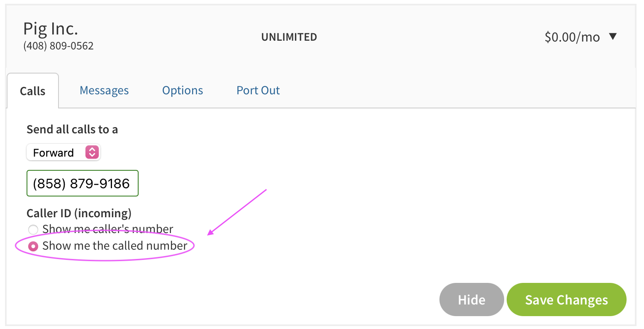Click the forwarding phone number field

coord(82,183)
